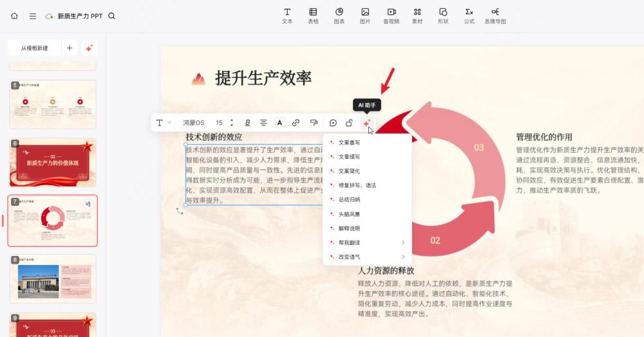Image resolution: width=644 pixels, height=337 pixels.
Task: Click the 从模板新建 button
Action: (x=35, y=48)
